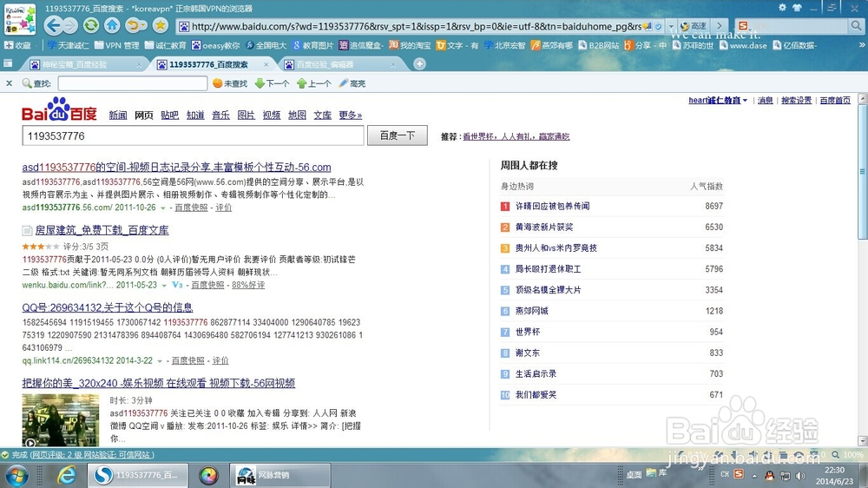
Task: Click the Baidu logo
Action: [59, 109]
